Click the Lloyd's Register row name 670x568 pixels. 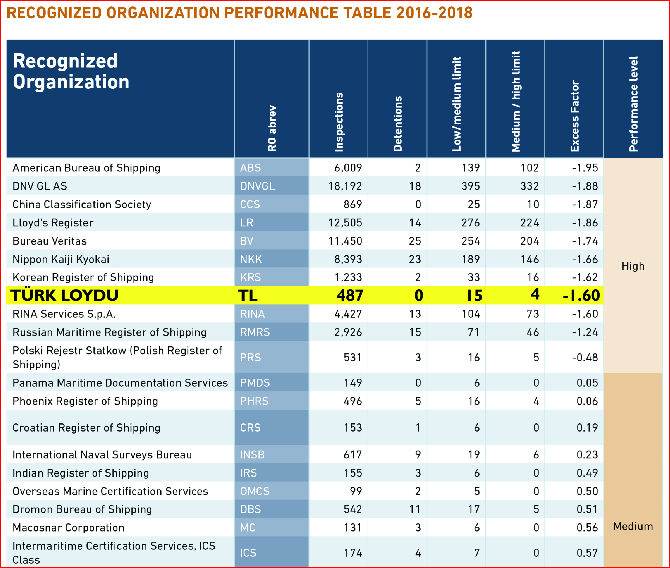point(53,223)
